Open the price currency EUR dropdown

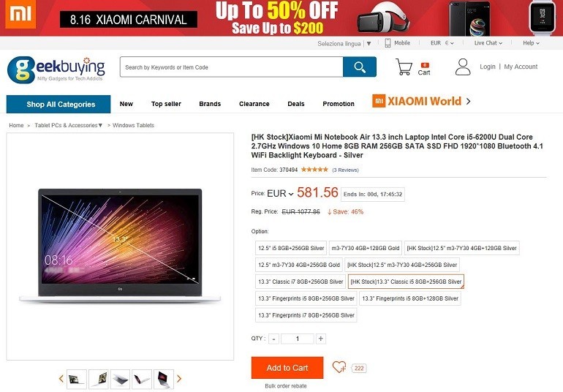coord(280,194)
